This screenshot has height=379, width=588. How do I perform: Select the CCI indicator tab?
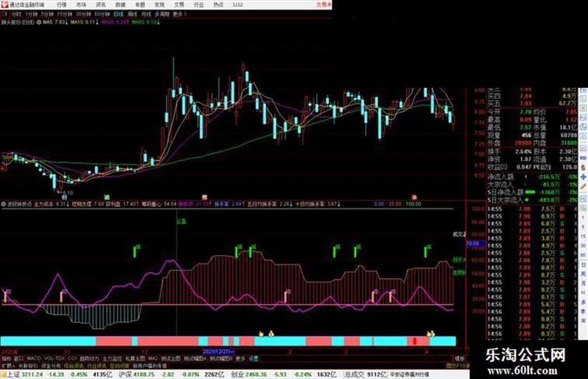point(72,358)
